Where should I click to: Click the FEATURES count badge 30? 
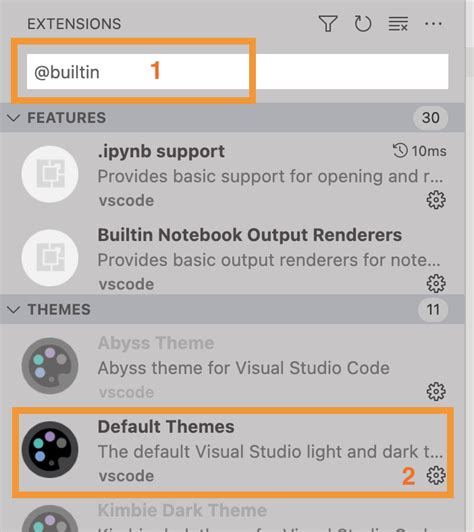431,118
